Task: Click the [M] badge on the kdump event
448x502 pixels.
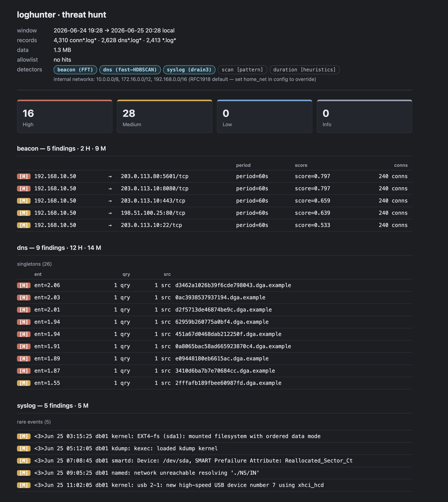Action: pos(24,448)
